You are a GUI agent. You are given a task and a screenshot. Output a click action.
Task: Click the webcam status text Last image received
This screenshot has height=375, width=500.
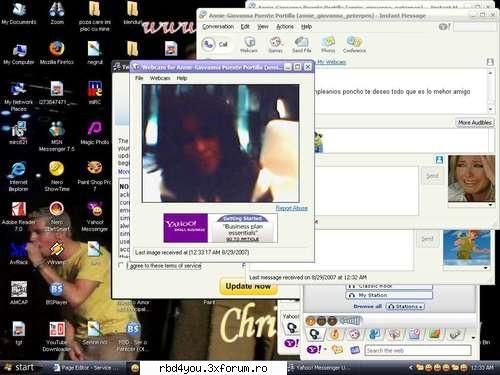192,252
